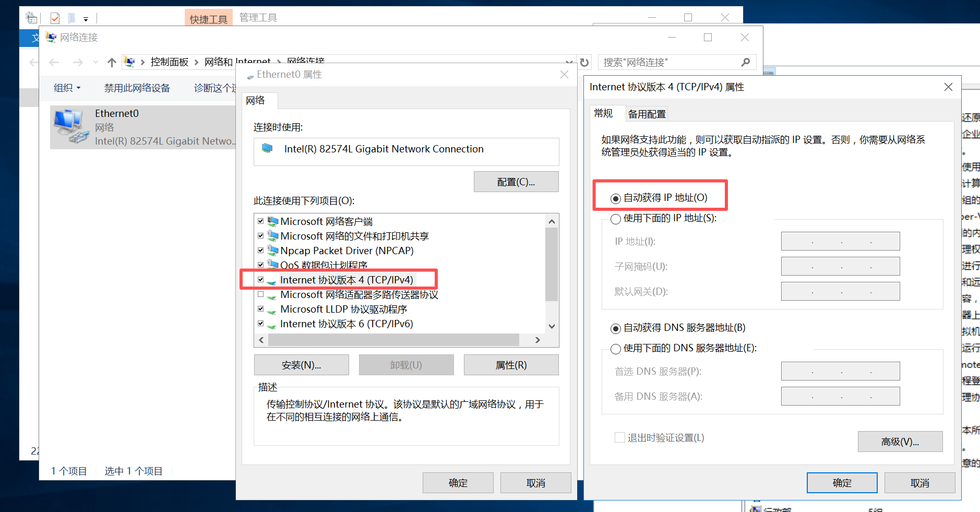Click scroll-down arrow of the items list
This screenshot has width=980, height=512.
pyautogui.click(x=552, y=326)
